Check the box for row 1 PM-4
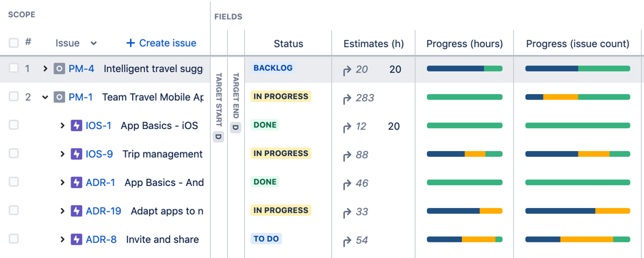This screenshot has height=258, width=644. [14, 68]
